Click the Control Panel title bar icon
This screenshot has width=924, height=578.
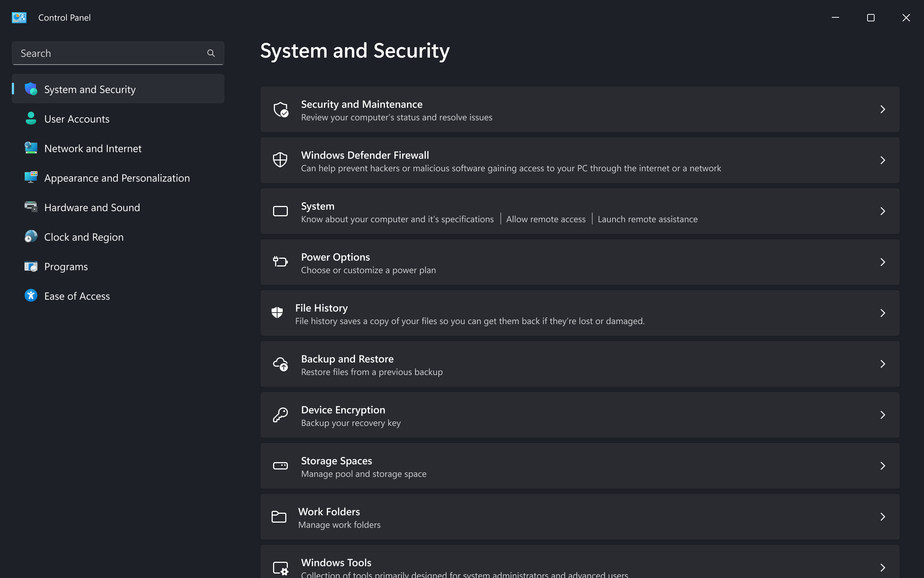[x=19, y=17]
